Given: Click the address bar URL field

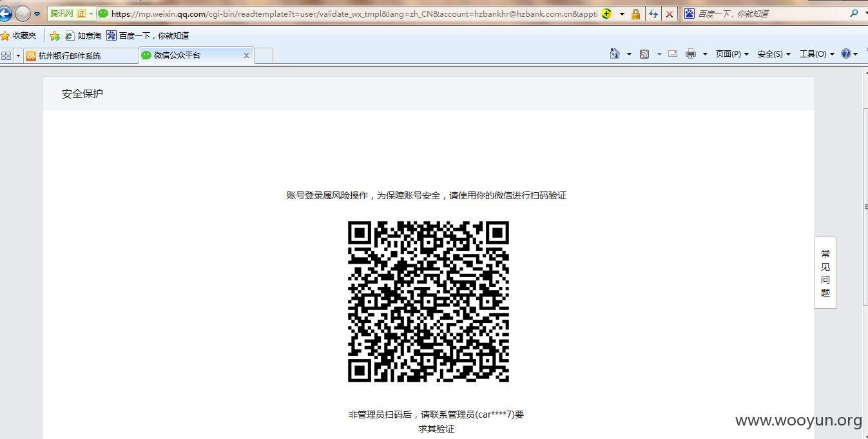Looking at the screenshot, I should point(354,14).
